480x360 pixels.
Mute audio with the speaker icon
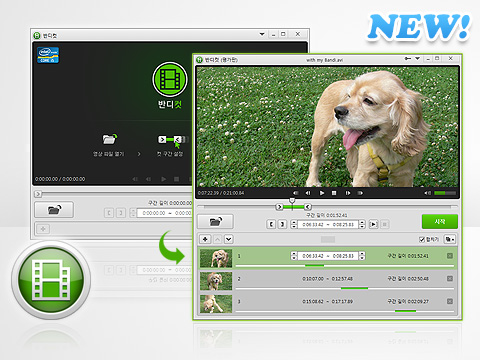coord(427,193)
